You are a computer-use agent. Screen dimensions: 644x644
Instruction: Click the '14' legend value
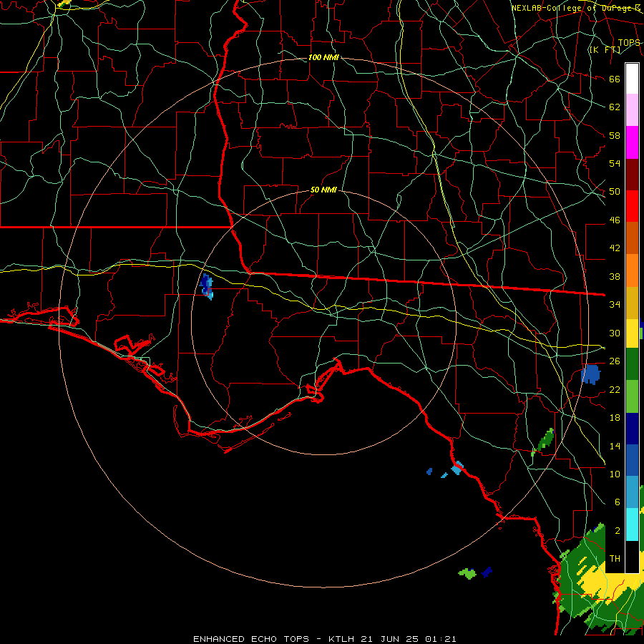(615, 446)
